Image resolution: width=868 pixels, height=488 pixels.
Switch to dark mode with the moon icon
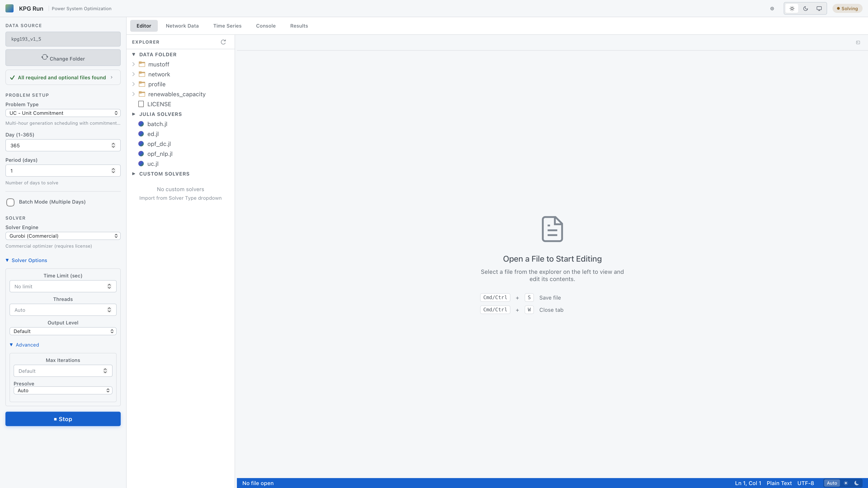point(805,8)
